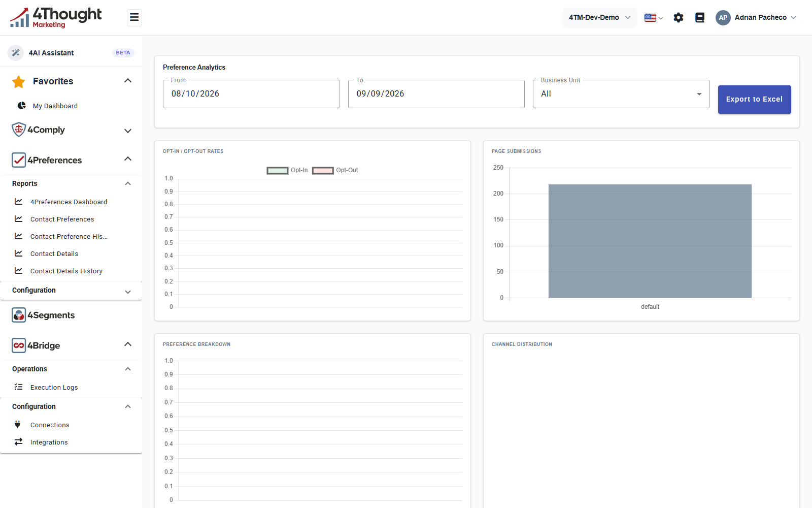Click the Contact Preference History chart icon
The image size is (812, 508).
[18, 236]
